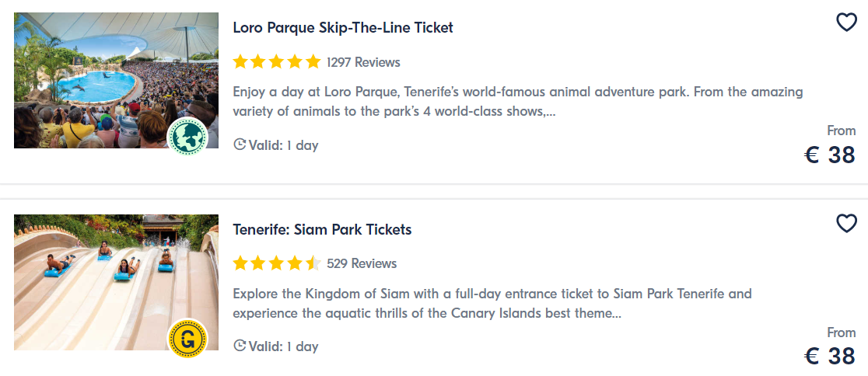Click the Siam Park water slide thumbnail
868x376 pixels.
(x=116, y=282)
